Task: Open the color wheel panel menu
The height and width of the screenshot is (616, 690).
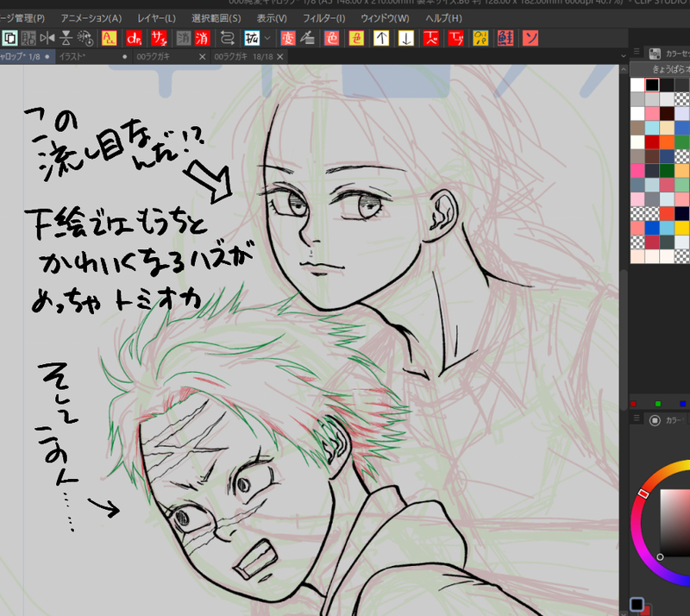Action: coord(637,418)
